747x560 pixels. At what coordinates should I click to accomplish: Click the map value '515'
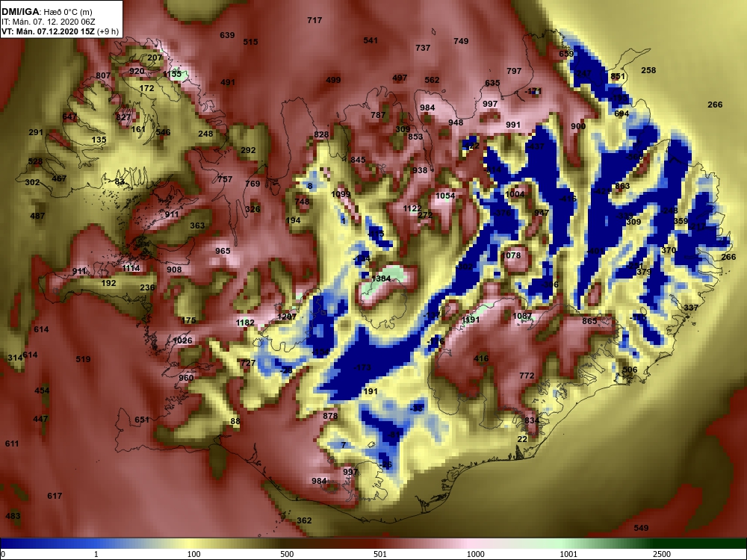coord(250,42)
